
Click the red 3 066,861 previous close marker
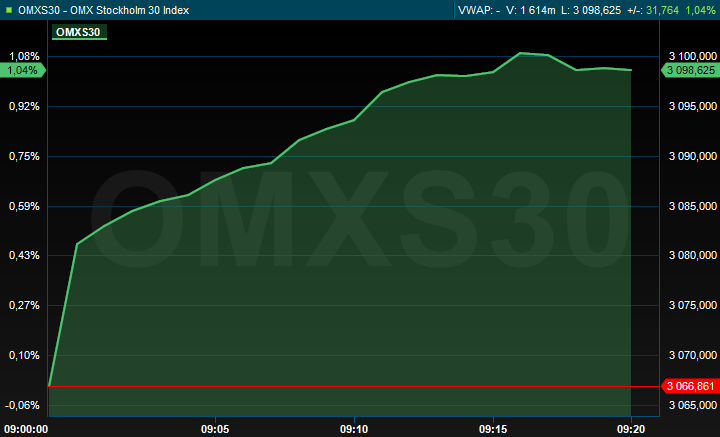pos(691,386)
